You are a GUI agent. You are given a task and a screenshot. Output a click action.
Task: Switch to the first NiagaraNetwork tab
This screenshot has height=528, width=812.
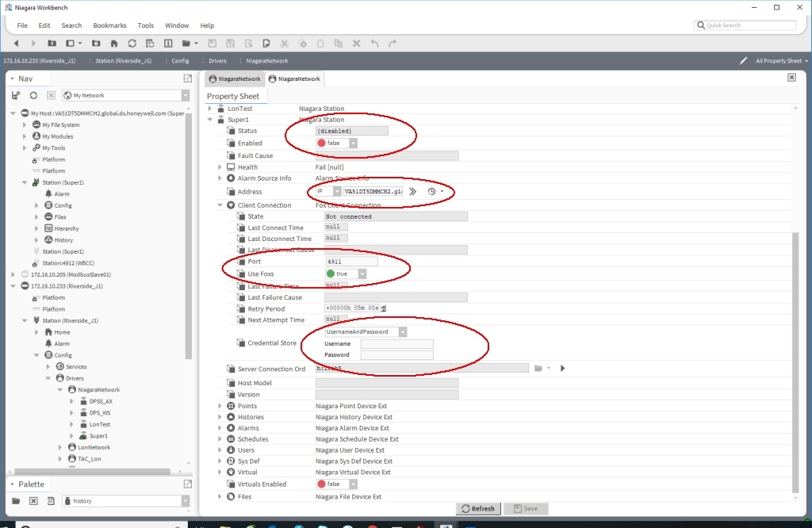[x=235, y=78]
